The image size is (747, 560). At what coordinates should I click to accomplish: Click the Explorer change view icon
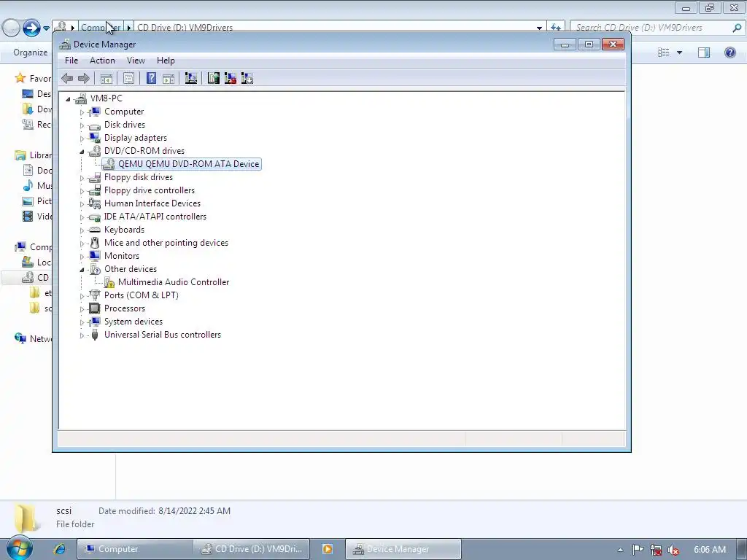click(664, 52)
